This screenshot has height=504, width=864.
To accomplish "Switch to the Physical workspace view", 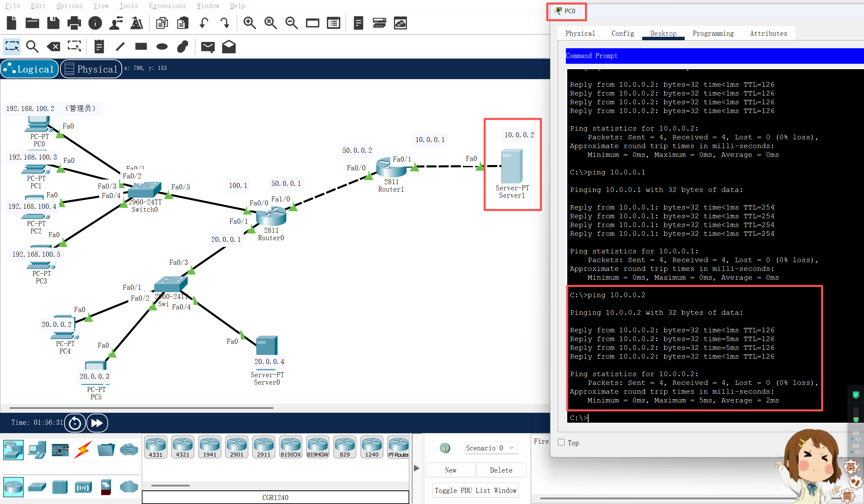I will pos(91,69).
